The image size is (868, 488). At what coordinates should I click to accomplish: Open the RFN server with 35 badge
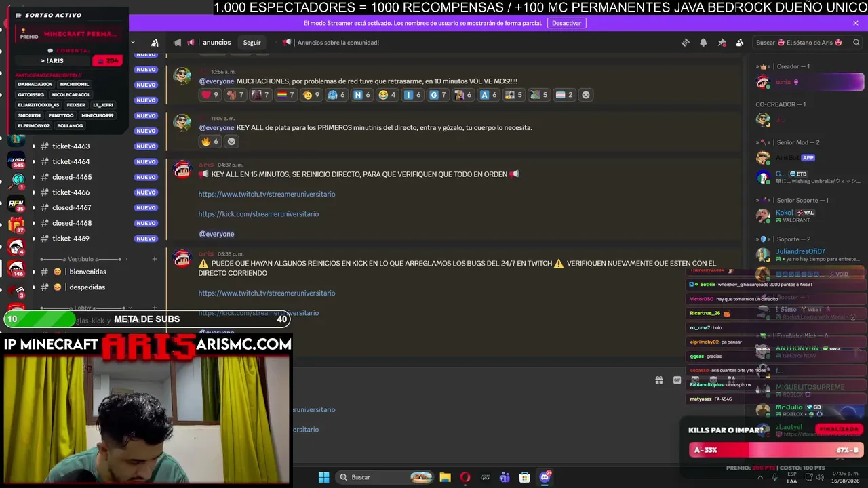(x=16, y=203)
